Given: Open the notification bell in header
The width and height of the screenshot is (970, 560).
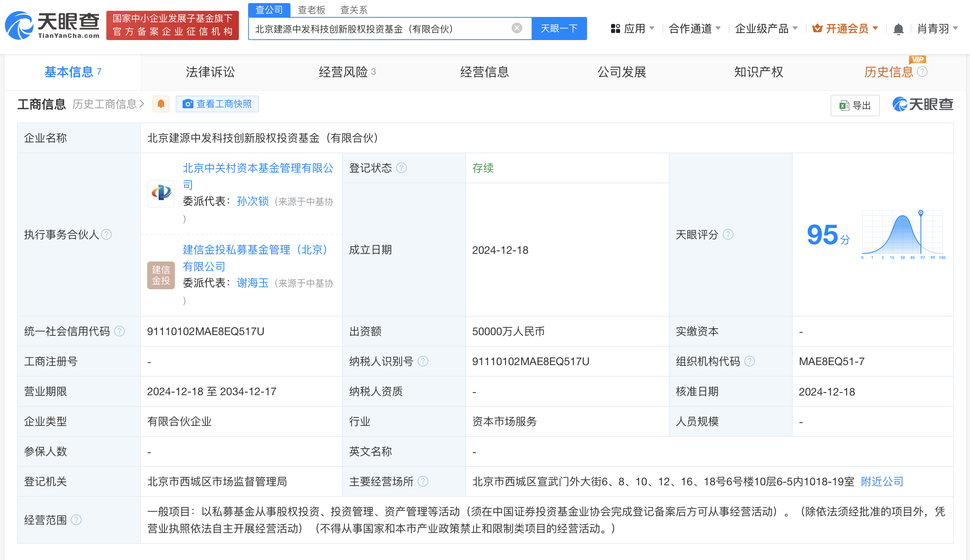Looking at the screenshot, I should (x=898, y=29).
